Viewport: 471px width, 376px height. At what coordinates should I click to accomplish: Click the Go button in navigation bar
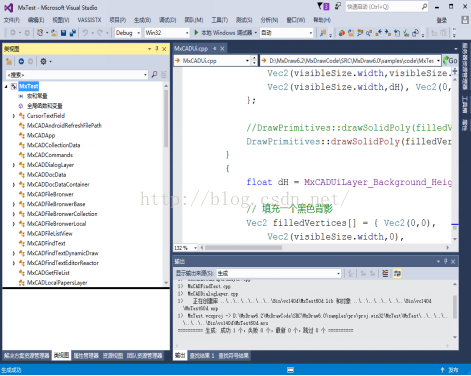pyautogui.click(x=450, y=61)
